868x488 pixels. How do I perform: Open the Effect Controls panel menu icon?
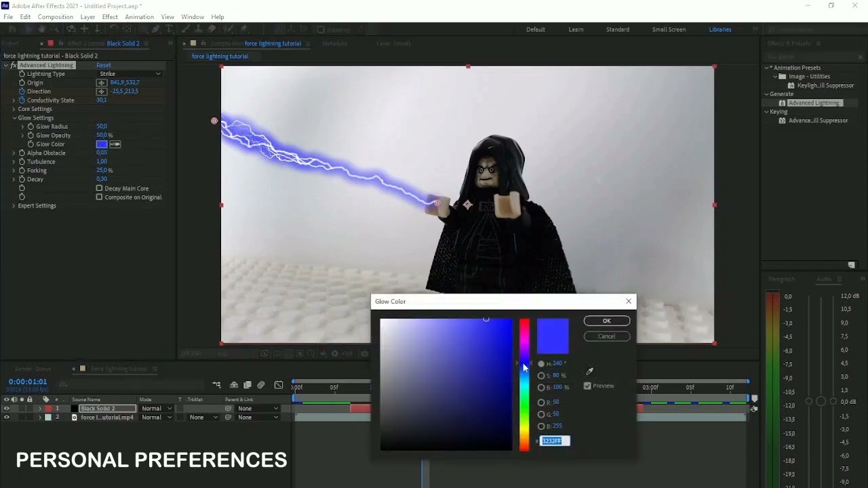(x=146, y=43)
